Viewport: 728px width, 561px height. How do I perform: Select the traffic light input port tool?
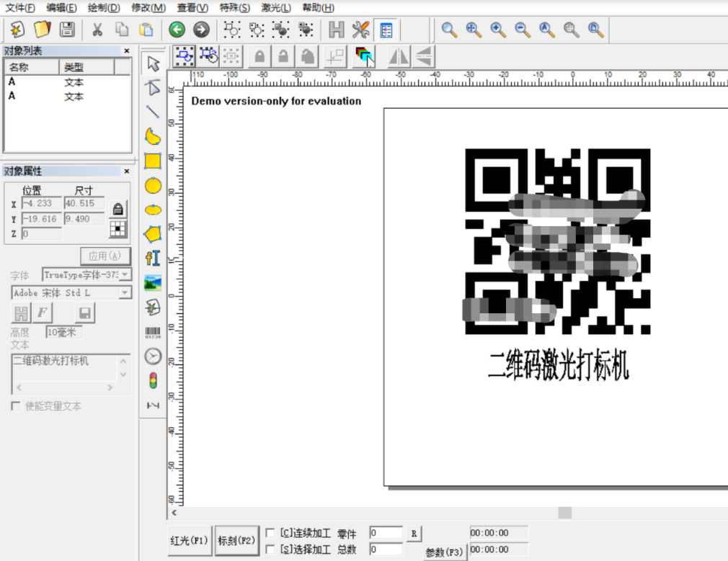coord(153,380)
